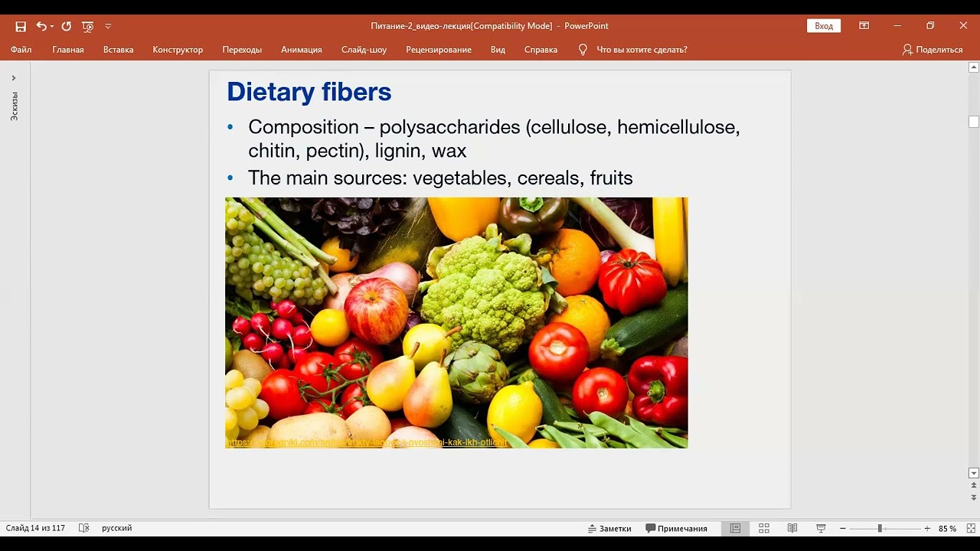Click the 85 % zoom level
Image resolution: width=980 pixels, height=551 pixels.
pos(947,528)
